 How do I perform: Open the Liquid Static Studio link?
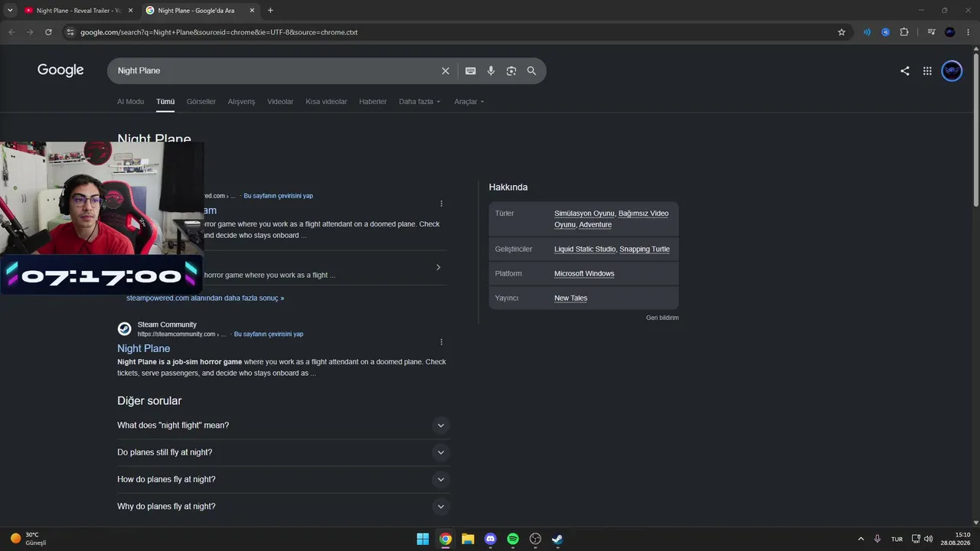(585, 249)
